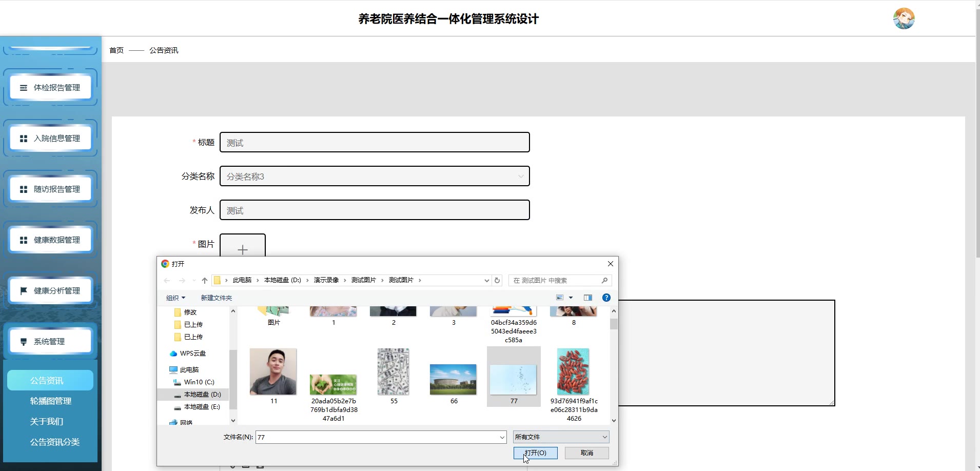
Task: Click the user avatar in the header
Action: (x=904, y=18)
